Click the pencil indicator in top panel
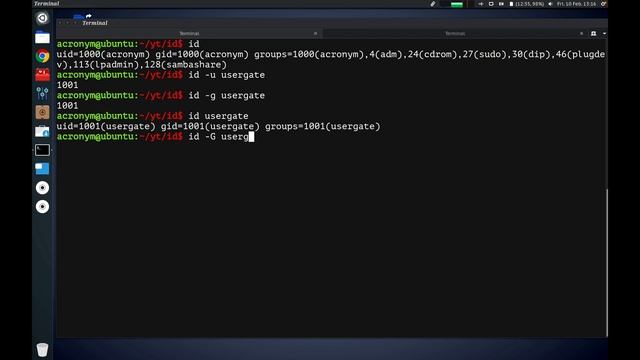640x360 pixels. pyautogui.click(x=433, y=4)
